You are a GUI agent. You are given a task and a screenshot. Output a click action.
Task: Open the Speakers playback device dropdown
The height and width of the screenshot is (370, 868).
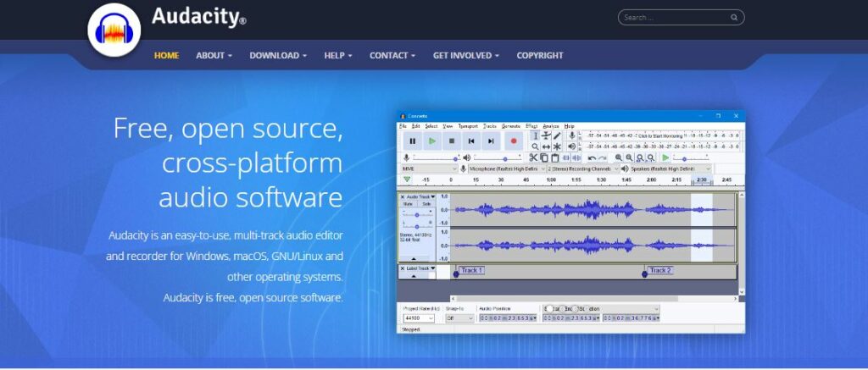[671, 168]
